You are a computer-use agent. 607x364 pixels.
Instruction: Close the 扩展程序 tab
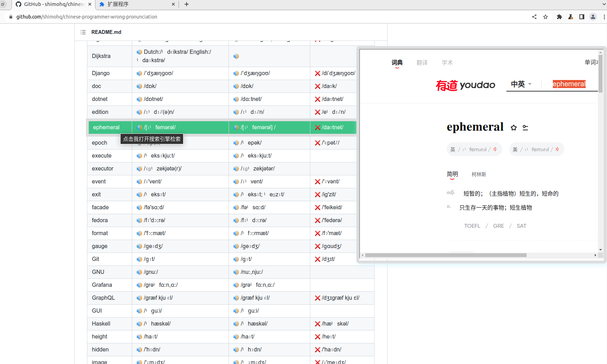tap(173, 4)
